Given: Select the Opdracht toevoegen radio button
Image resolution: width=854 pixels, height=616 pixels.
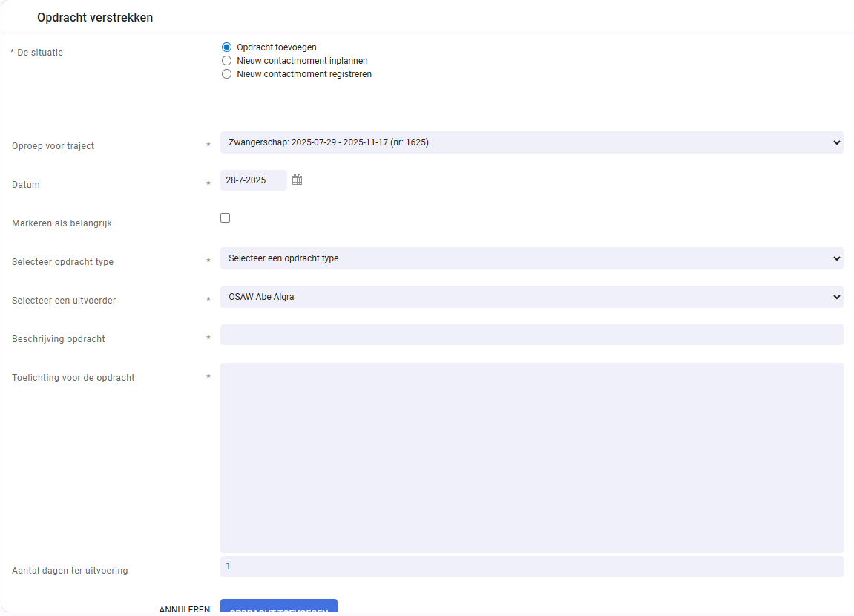Looking at the screenshot, I should coord(226,47).
